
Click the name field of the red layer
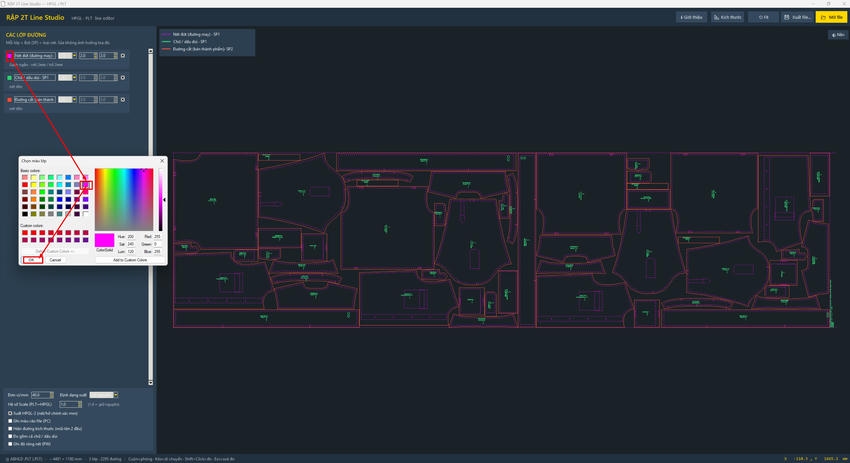point(35,100)
